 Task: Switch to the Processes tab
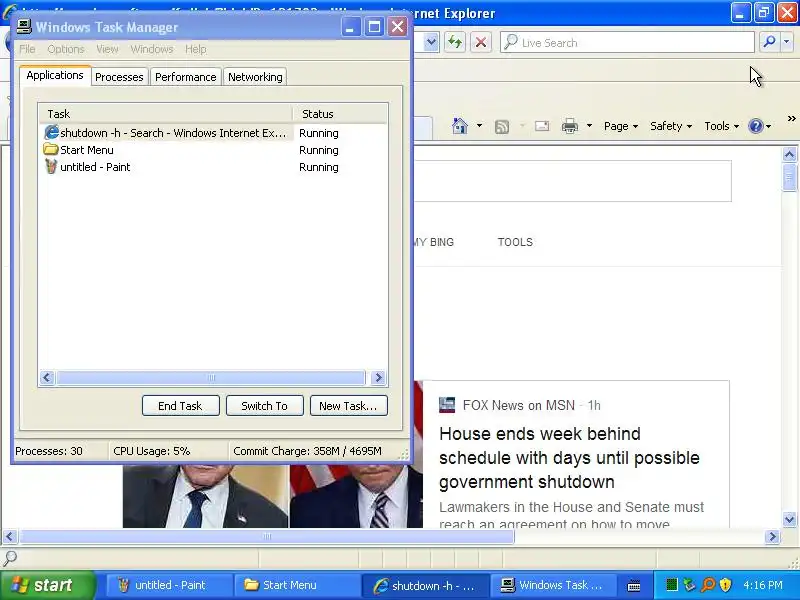coord(119,77)
